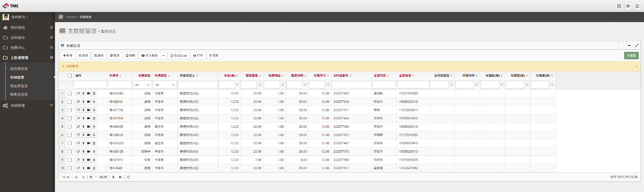Click the 导出Excel button
The image size is (644, 192).
point(179,55)
